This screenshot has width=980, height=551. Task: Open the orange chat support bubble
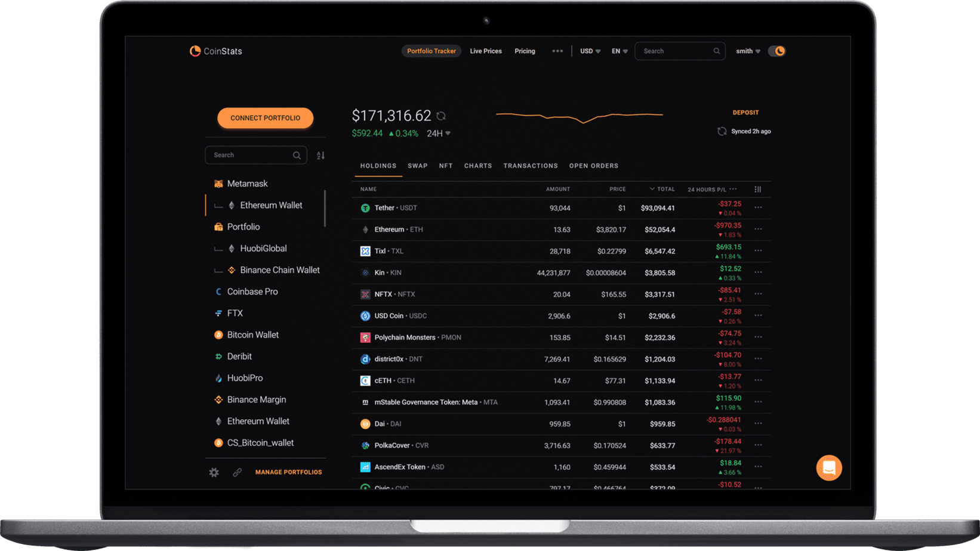point(829,468)
